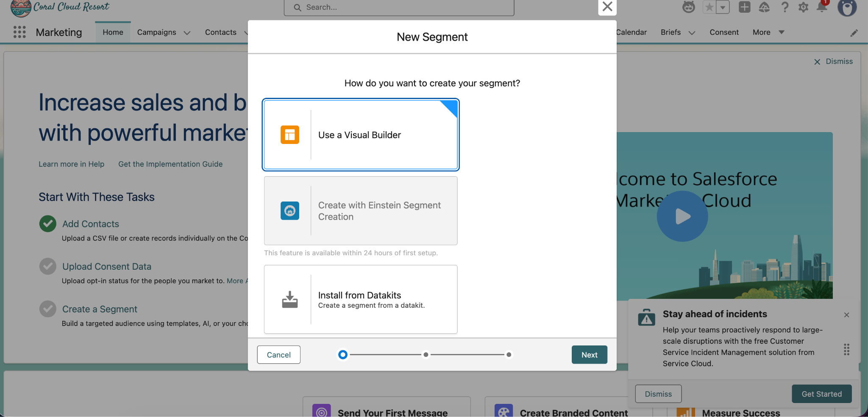The height and width of the screenshot is (417, 868).
Task: Dismiss the welcome banner at top right
Action: point(833,61)
